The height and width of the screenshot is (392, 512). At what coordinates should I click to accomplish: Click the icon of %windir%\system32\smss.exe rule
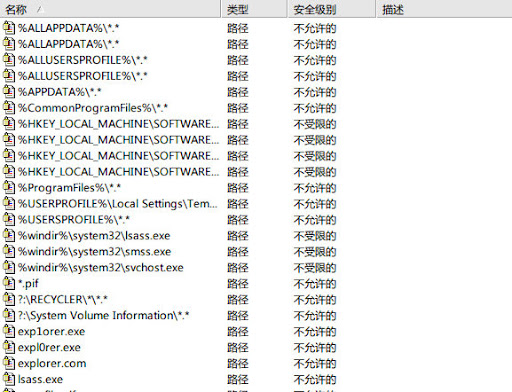[x=9, y=251]
